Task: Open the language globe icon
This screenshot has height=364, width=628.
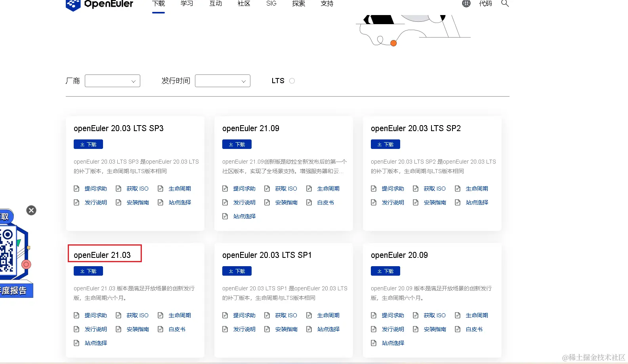Action: (466, 4)
